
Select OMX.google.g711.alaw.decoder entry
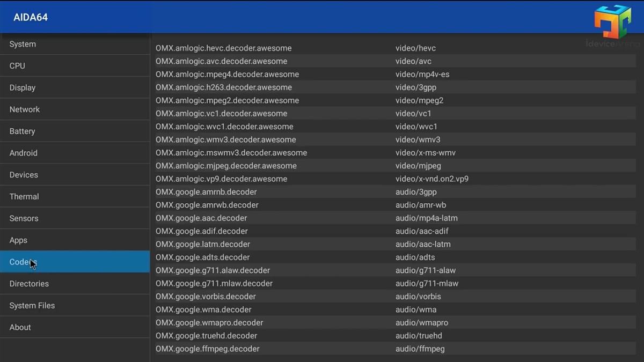click(x=396, y=270)
